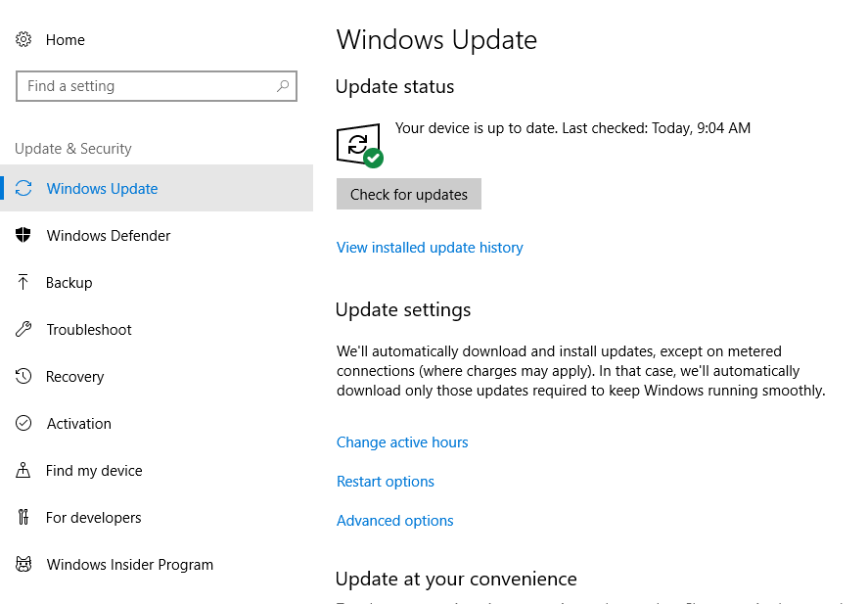Screen dimensions: 868x604
Task: Click the search magnifier icon
Action: [x=283, y=86]
